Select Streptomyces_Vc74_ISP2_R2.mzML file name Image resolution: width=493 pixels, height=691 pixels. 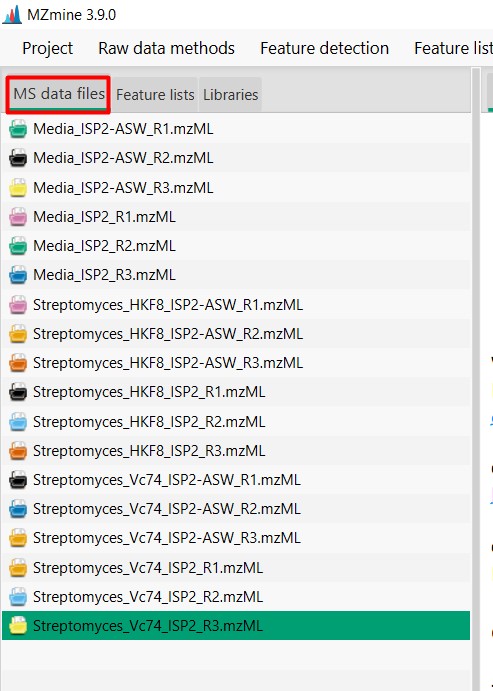(x=148, y=597)
